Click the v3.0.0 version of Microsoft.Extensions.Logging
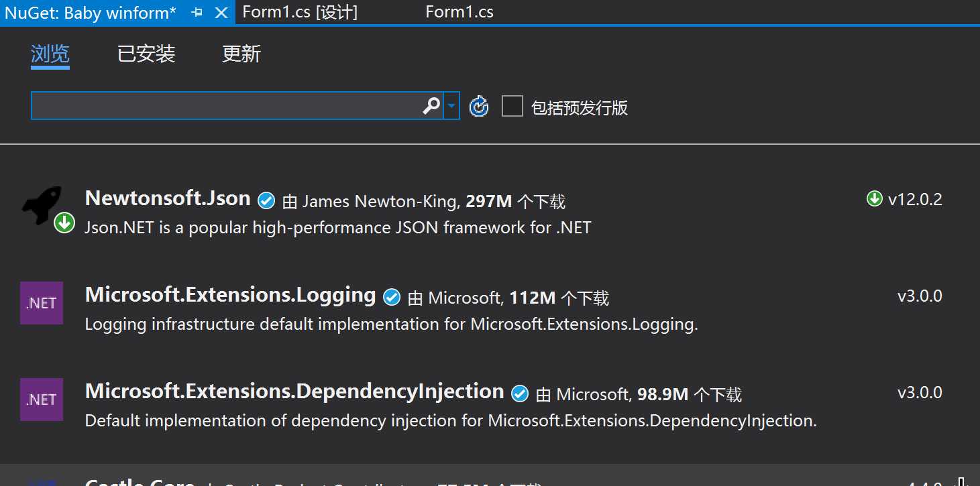The height and width of the screenshot is (486, 980). tap(920, 296)
